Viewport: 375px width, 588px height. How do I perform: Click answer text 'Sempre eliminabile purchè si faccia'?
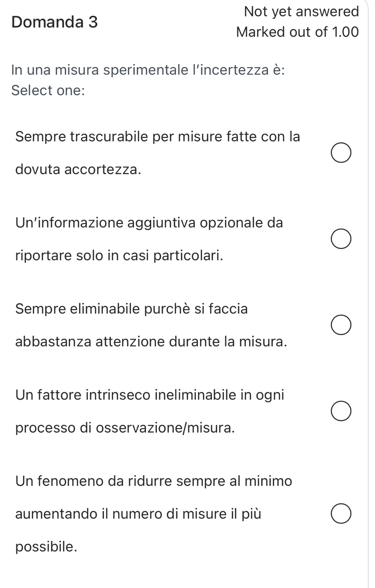tap(132, 309)
